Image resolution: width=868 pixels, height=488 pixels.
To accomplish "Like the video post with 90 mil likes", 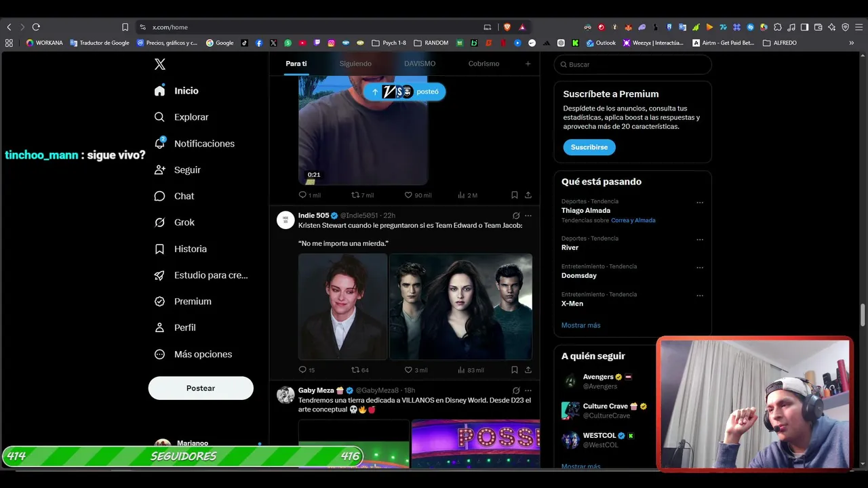I will pos(418,195).
